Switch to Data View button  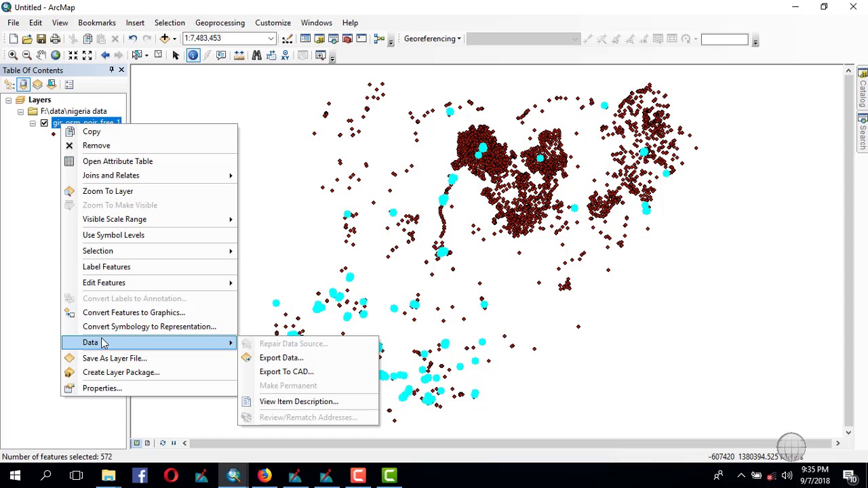(136, 443)
